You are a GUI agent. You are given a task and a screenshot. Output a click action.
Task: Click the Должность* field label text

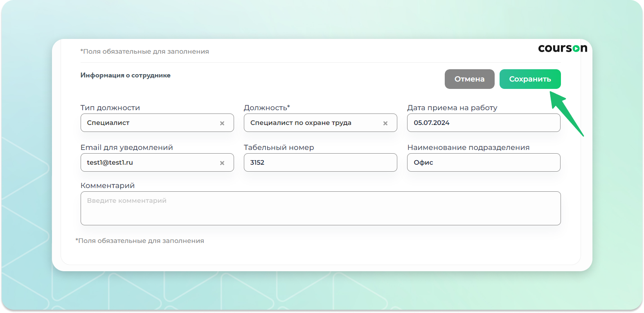(x=266, y=108)
